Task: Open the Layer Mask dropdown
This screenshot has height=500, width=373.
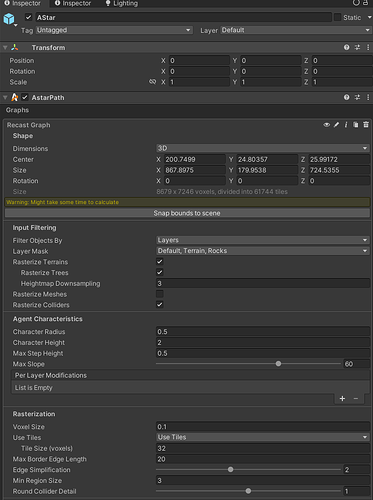Action: point(263,251)
